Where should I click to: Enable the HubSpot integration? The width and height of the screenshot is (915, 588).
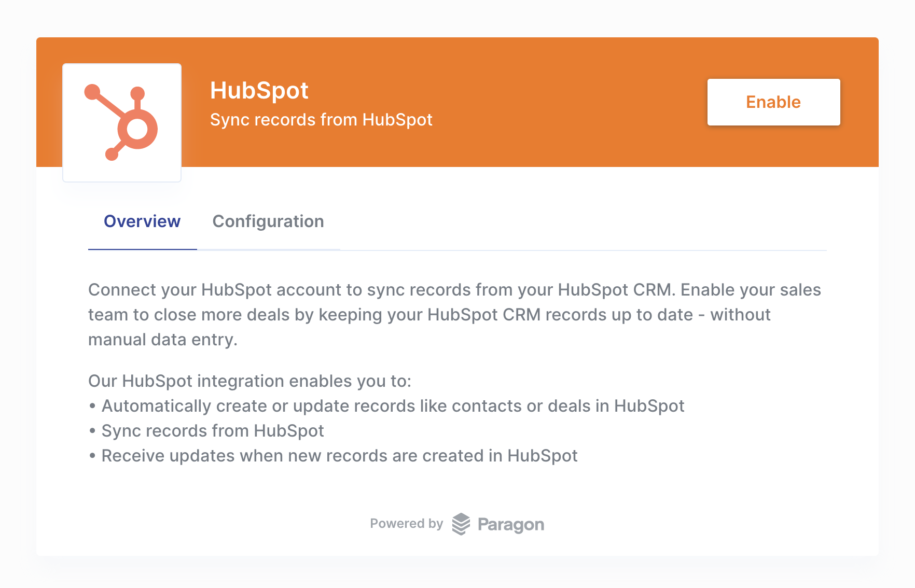click(773, 102)
